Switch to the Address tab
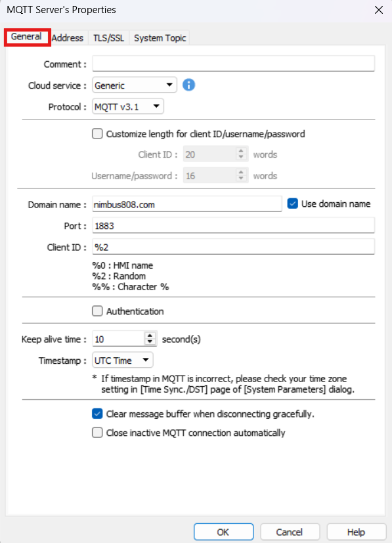392x543 pixels. pyautogui.click(x=68, y=37)
